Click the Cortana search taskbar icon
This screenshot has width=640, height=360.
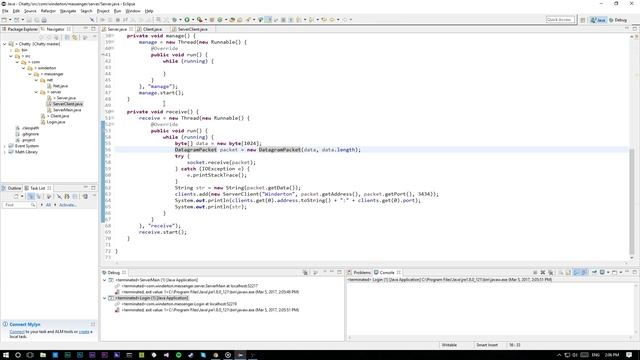point(18,355)
